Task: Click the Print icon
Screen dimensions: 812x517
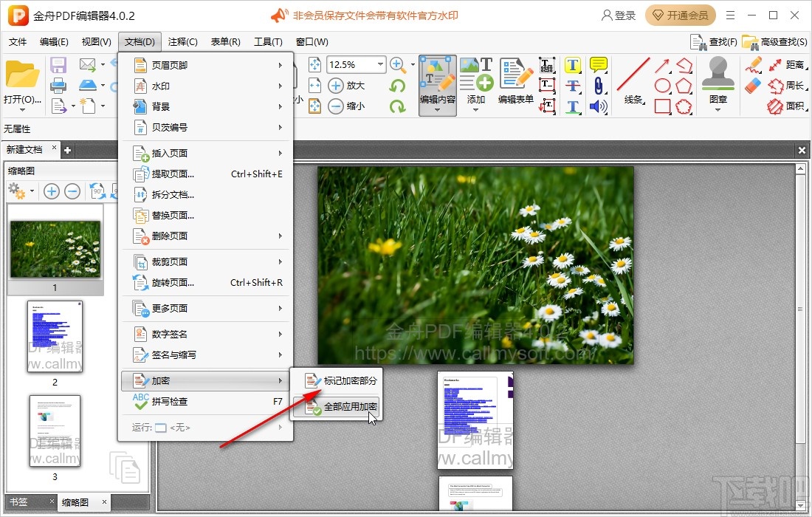Action: click(x=58, y=85)
